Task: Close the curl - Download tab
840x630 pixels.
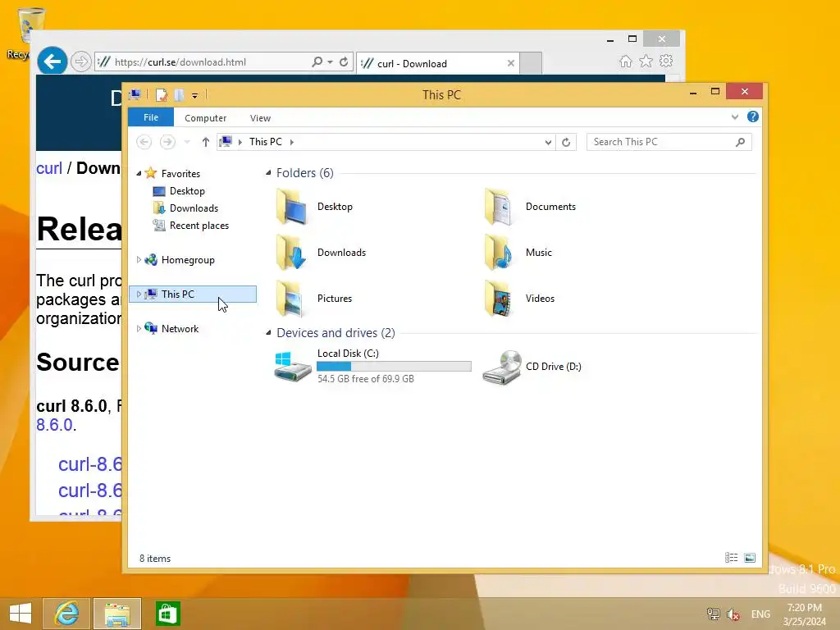Action: [511, 63]
